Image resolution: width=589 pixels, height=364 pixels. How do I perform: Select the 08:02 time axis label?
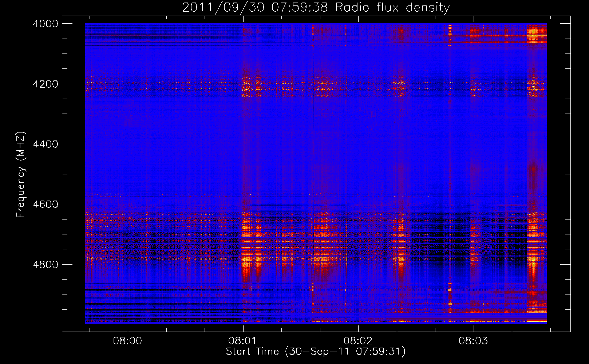358,341
